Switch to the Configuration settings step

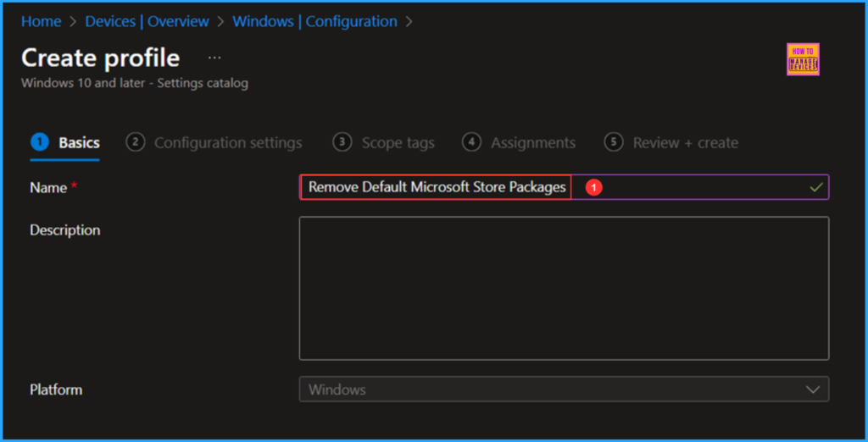pyautogui.click(x=227, y=143)
